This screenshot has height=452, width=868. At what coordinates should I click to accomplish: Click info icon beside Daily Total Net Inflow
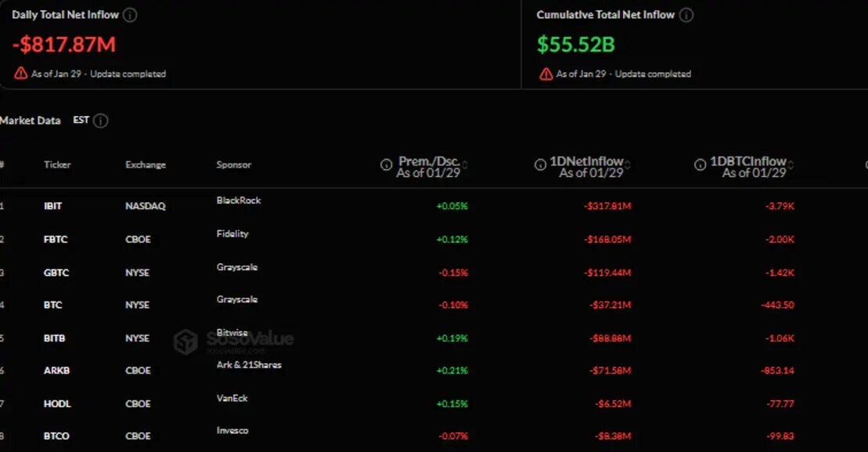point(130,15)
